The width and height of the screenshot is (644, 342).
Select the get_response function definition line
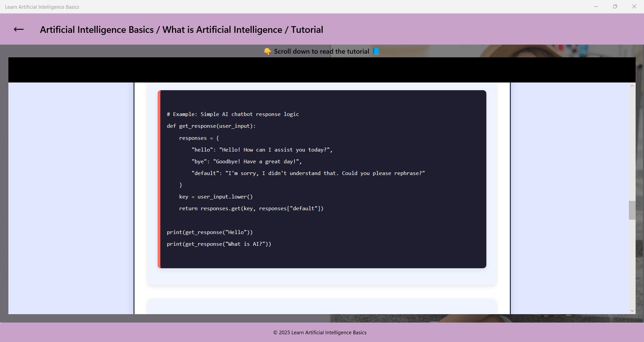211,126
